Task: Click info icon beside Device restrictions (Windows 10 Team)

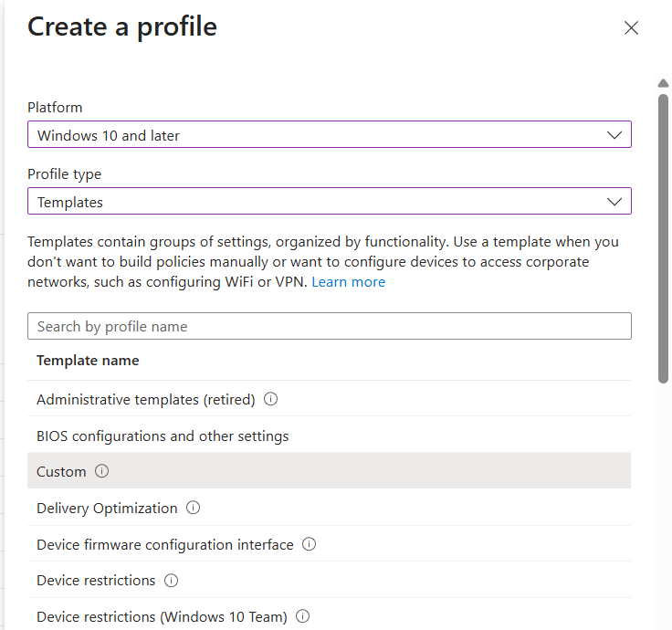Action: [302, 617]
